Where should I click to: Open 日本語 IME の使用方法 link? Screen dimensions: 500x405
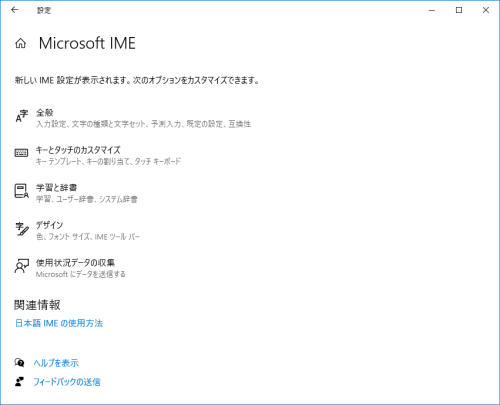59,323
